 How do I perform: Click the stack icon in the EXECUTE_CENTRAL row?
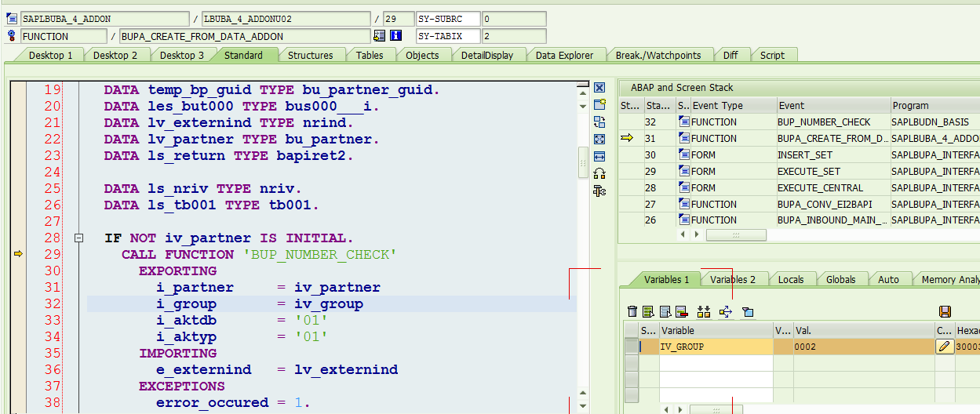pos(684,187)
